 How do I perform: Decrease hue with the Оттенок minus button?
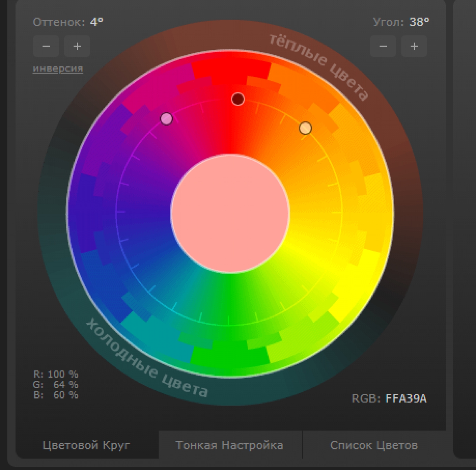pos(46,46)
